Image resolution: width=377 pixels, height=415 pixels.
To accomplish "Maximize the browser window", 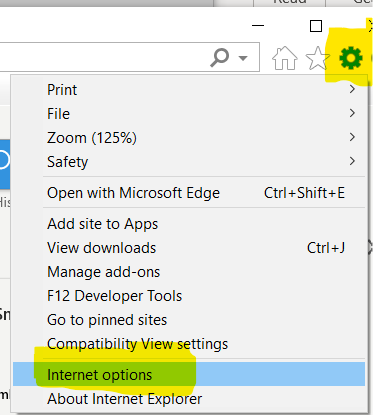I will (x=316, y=26).
